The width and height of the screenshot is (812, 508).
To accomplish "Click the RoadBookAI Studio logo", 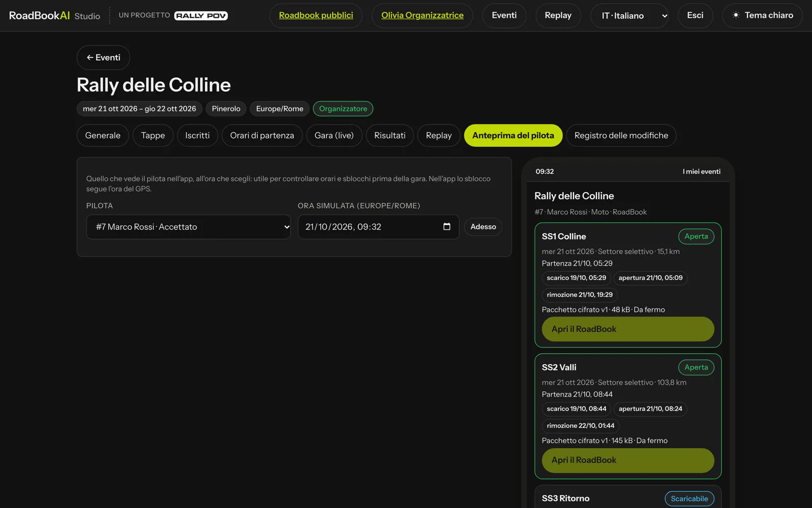I will coord(54,16).
